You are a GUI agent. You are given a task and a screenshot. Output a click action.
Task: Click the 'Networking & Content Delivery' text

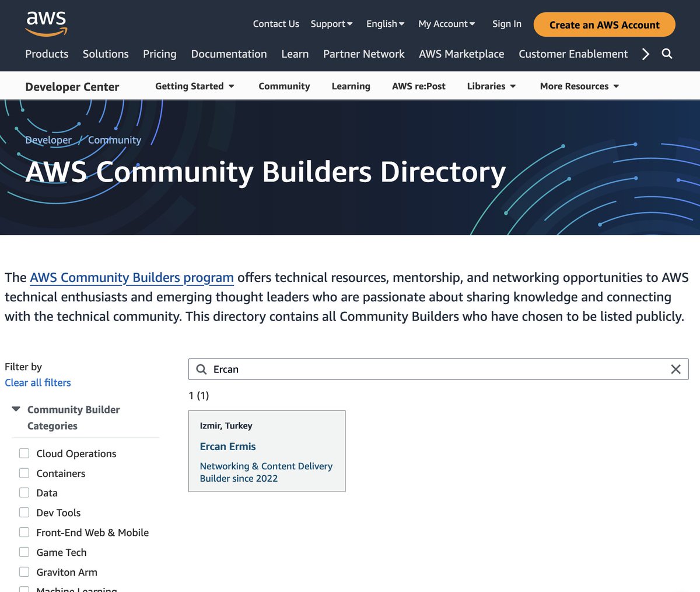(266, 466)
